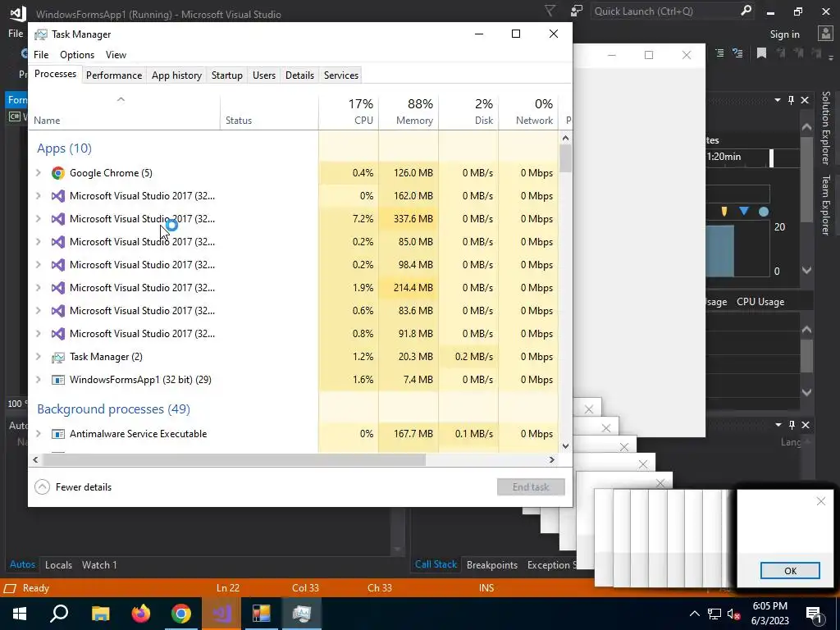840x630 pixels.
Task: Click the Task Manager process row icon
Action: (x=58, y=357)
